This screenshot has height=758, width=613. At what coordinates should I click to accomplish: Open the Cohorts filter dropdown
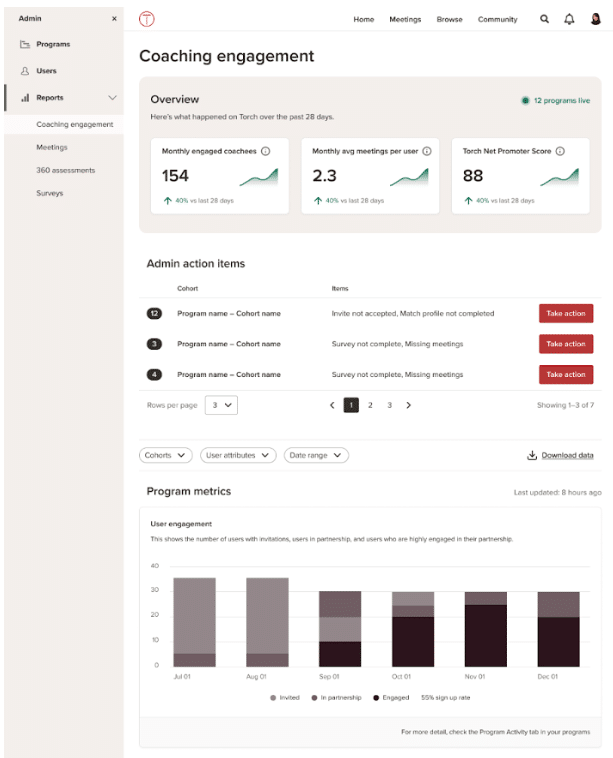coord(165,455)
